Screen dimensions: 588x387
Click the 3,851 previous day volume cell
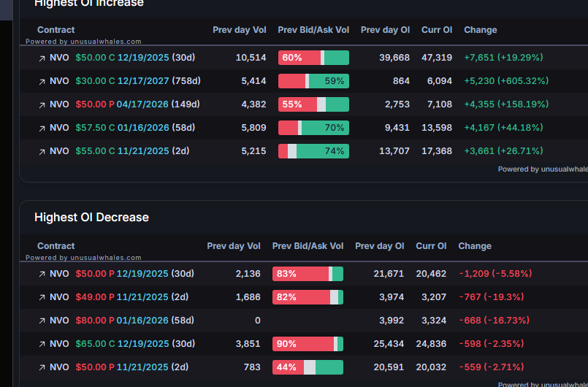point(248,343)
